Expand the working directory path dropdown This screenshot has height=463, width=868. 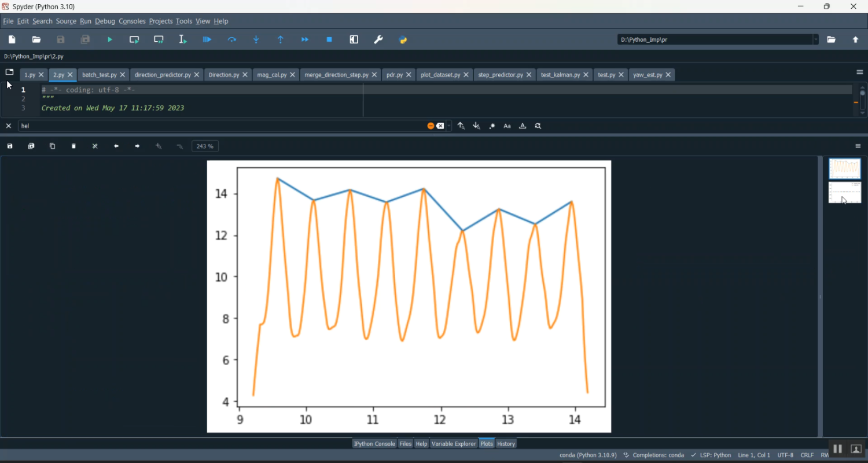click(816, 40)
